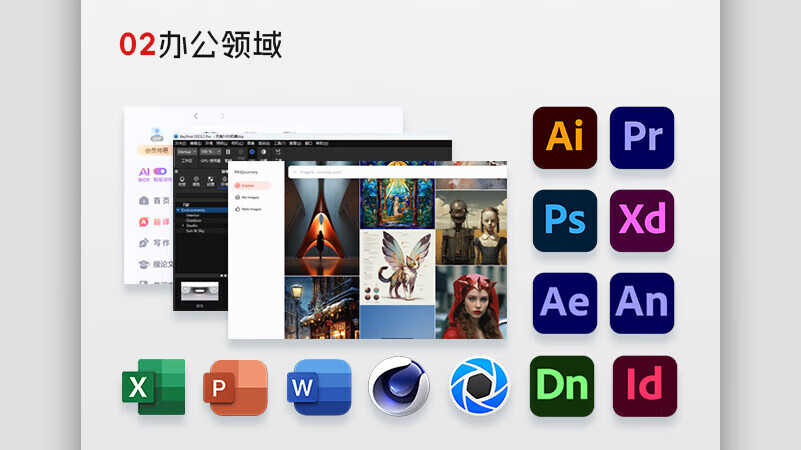Screen dimensions: 801x450
Task: Click the Midjourney Explore compass icon
Action: (x=238, y=185)
